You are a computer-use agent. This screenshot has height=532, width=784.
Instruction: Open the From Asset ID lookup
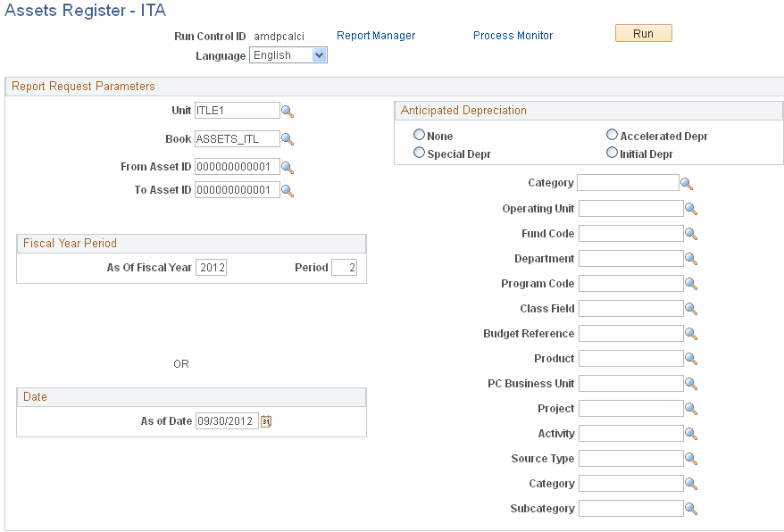point(288,165)
